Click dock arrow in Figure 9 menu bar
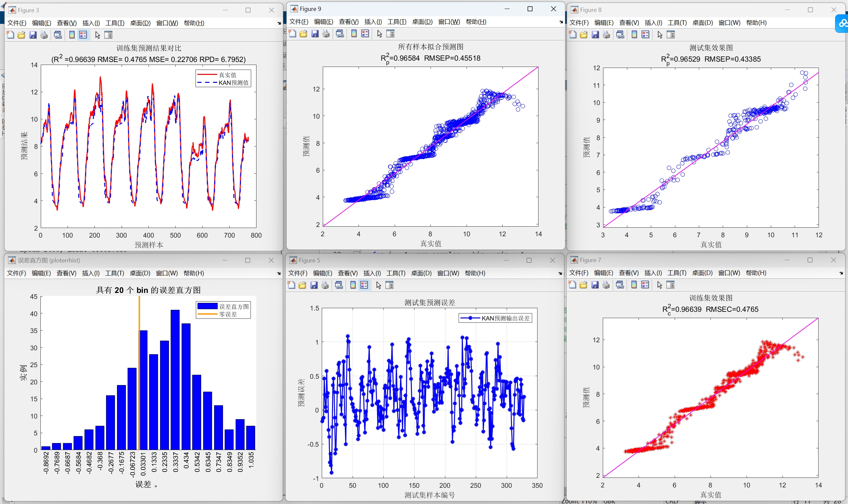This screenshot has width=848, height=504. (561, 22)
